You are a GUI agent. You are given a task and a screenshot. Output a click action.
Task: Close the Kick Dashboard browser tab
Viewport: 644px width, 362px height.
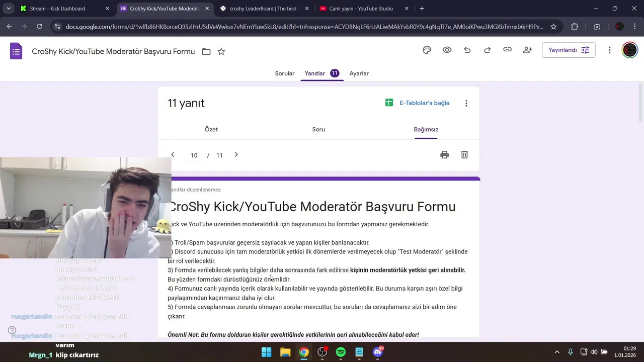point(107,9)
